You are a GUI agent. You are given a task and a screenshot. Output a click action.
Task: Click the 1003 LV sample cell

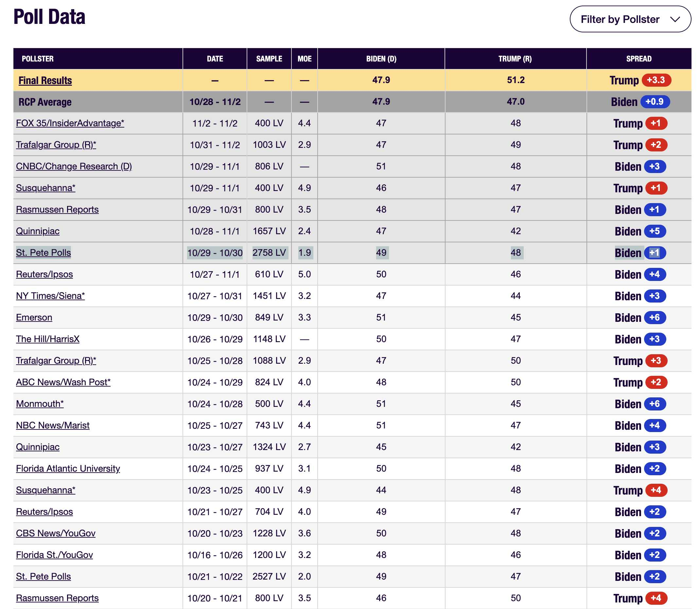tap(269, 145)
